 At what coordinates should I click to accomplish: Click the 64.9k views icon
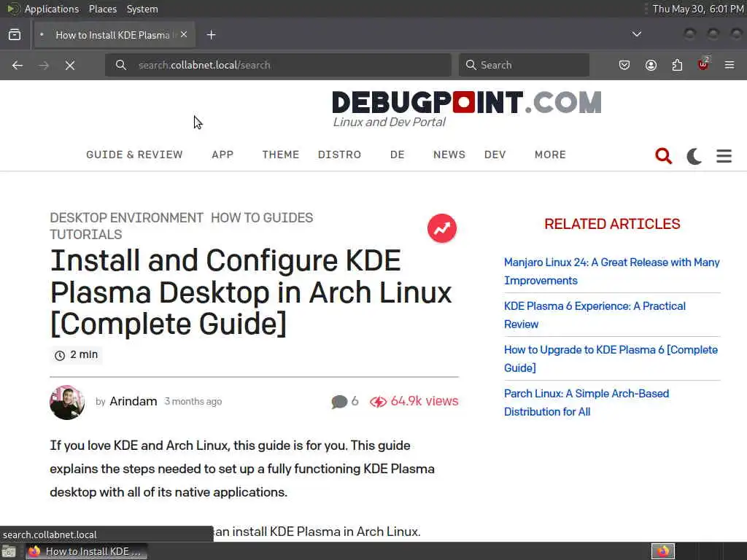[x=379, y=402]
